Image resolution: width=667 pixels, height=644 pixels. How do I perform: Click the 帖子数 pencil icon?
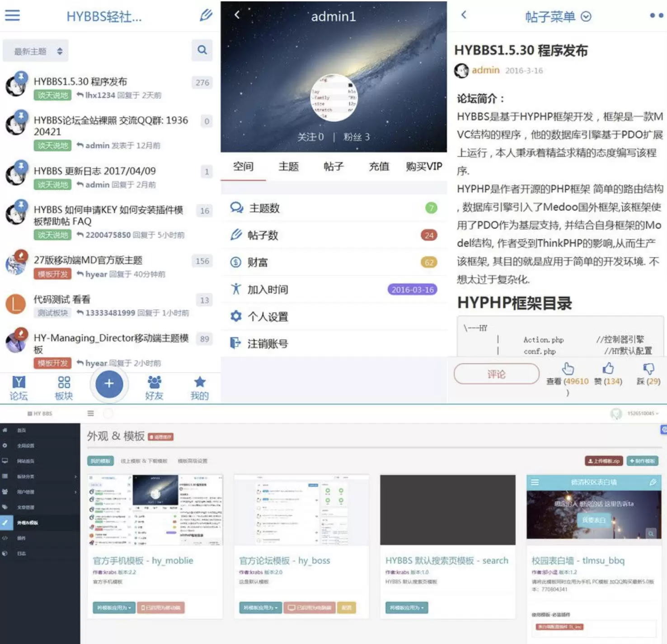tap(236, 235)
